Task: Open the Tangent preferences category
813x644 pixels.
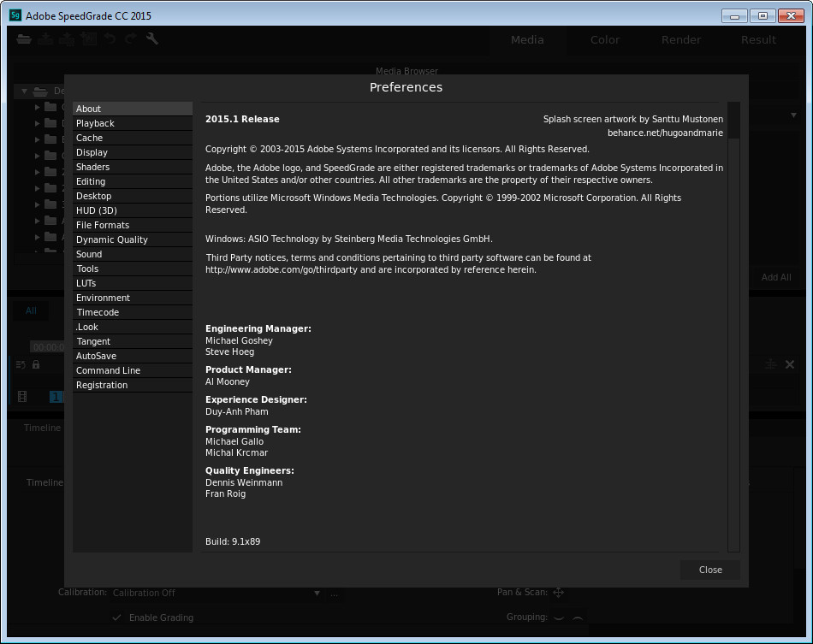Action: pos(132,341)
